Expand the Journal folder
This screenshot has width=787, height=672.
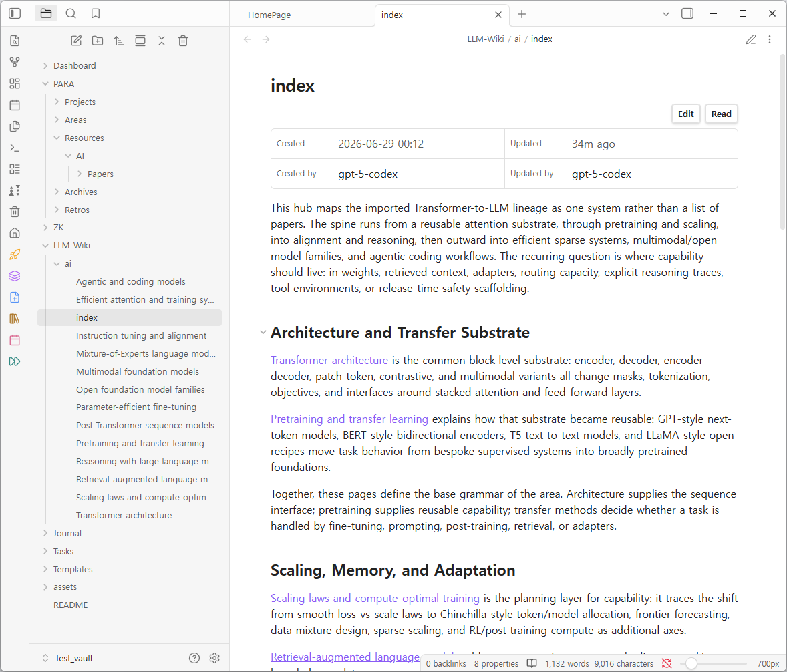pyautogui.click(x=45, y=534)
